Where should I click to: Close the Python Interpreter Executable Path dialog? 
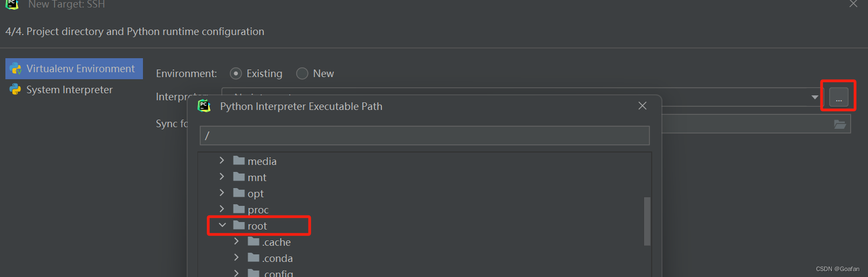642,106
